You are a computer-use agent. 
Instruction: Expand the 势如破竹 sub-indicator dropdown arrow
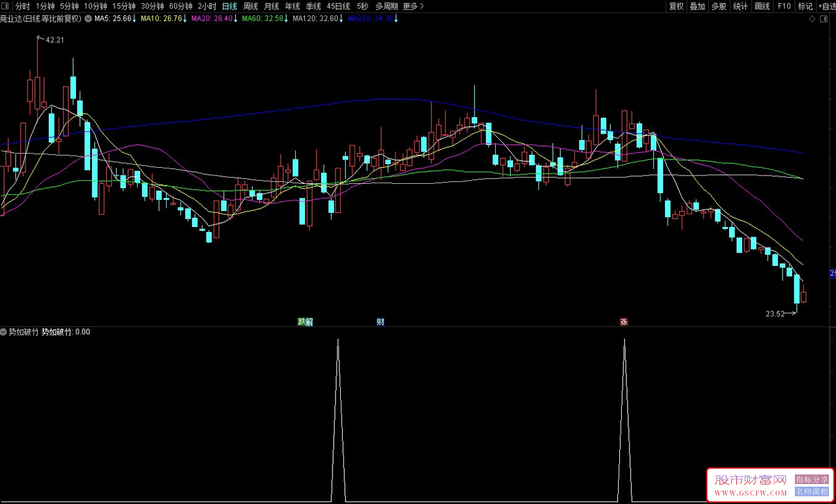[x=4, y=332]
